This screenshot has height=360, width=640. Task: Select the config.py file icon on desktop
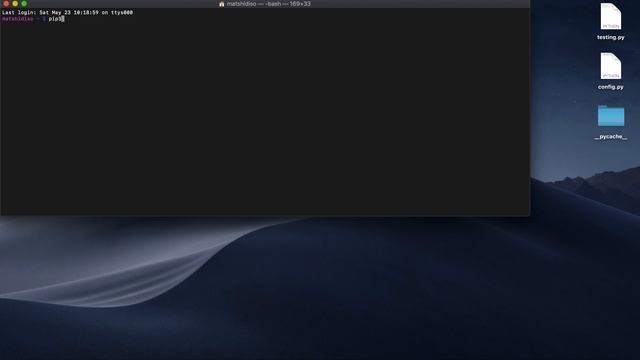point(611,66)
